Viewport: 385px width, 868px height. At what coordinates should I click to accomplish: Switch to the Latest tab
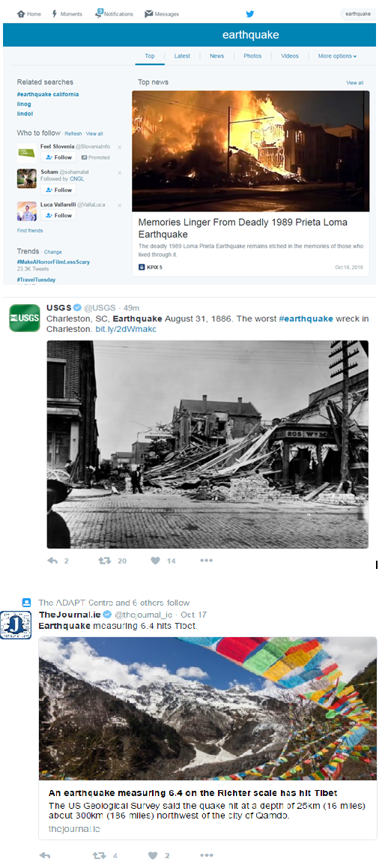182,56
